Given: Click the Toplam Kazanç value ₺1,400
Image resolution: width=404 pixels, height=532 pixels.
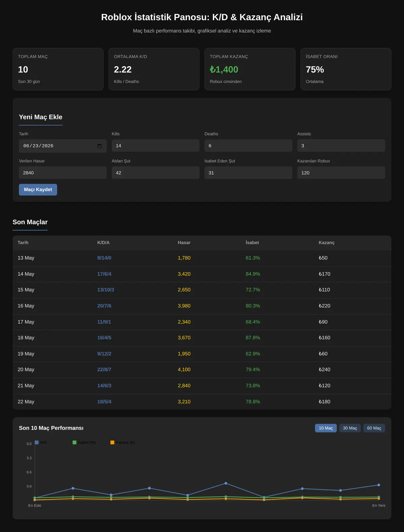Looking at the screenshot, I should tap(224, 70).
